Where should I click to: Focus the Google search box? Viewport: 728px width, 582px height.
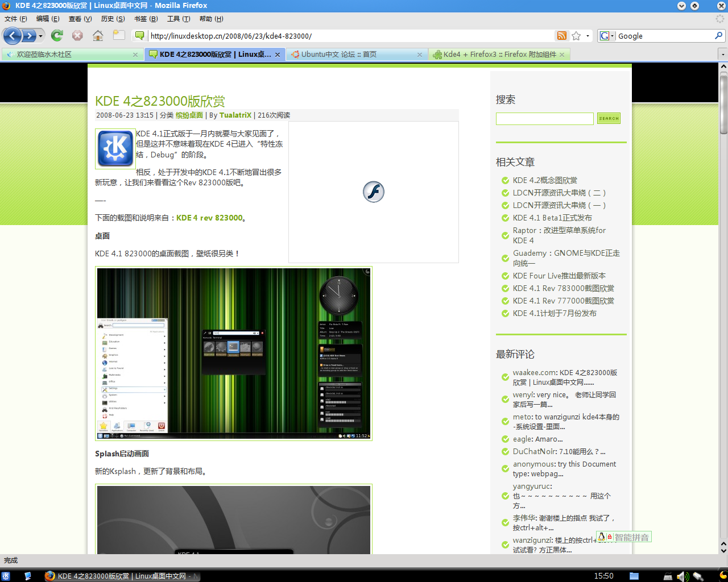(x=664, y=36)
